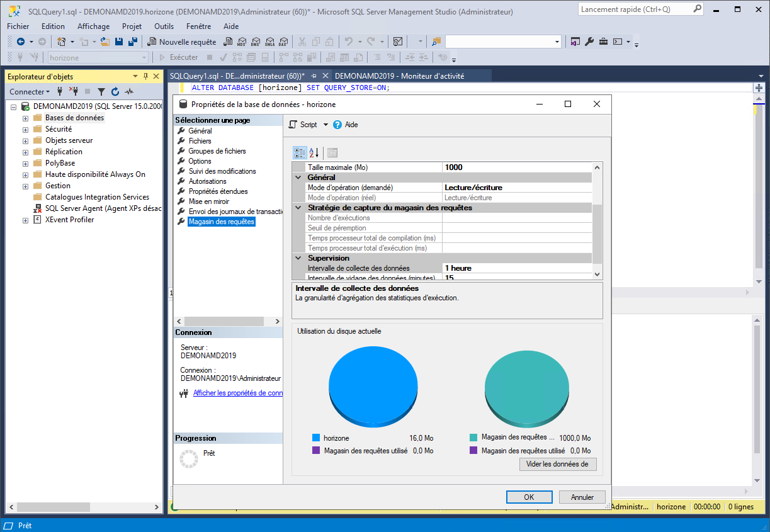Click the Nouvelle requête toolbar button
Screen dimensions: 770x532
coord(181,42)
